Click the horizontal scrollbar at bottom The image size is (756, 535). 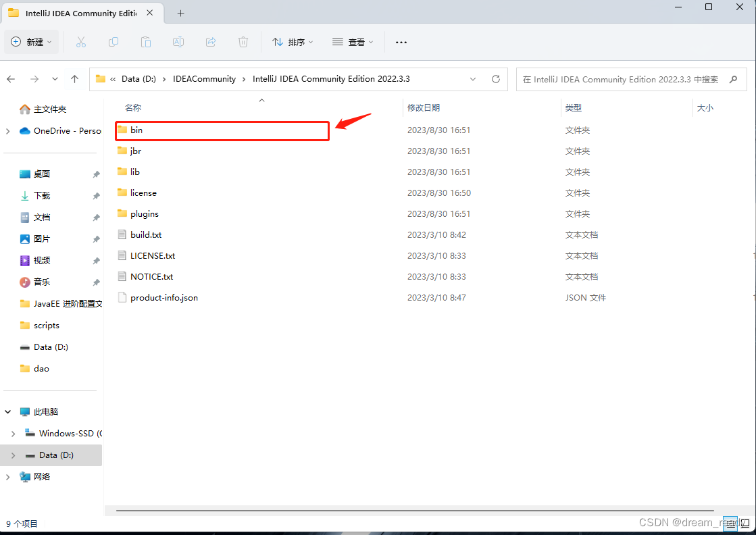pyautogui.click(x=415, y=510)
